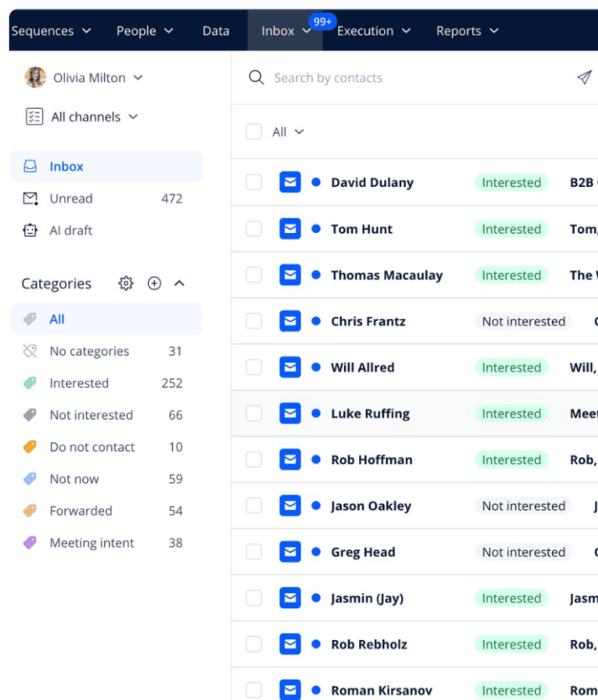The image size is (598, 700).
Task: Select the checkbox for Rob Hoffman
Action: point(254,459)
